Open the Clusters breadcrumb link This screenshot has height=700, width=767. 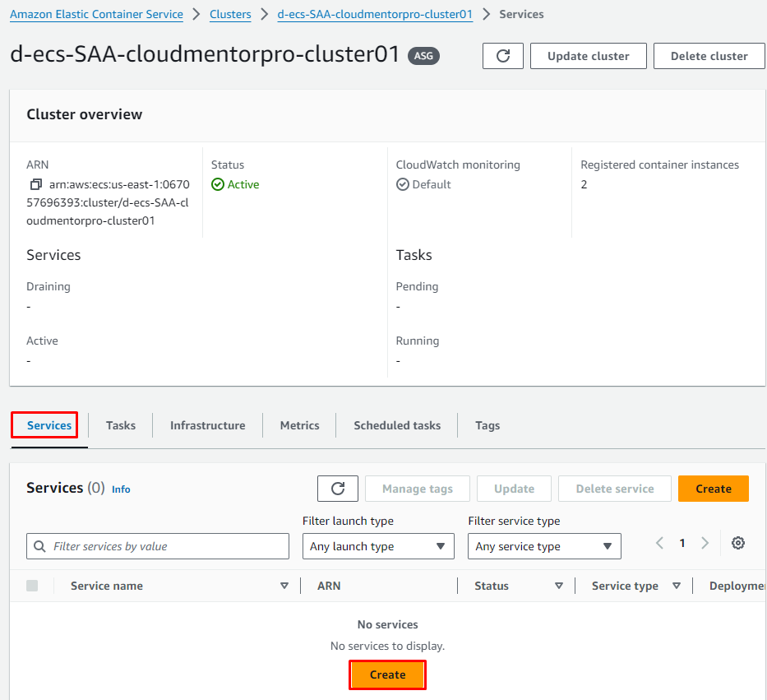(230, 14)
